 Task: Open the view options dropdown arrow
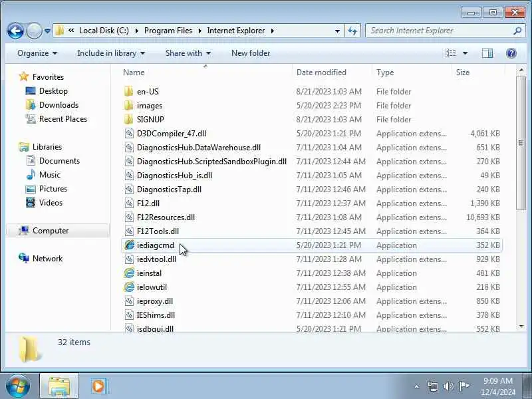[x=465, y=53]
